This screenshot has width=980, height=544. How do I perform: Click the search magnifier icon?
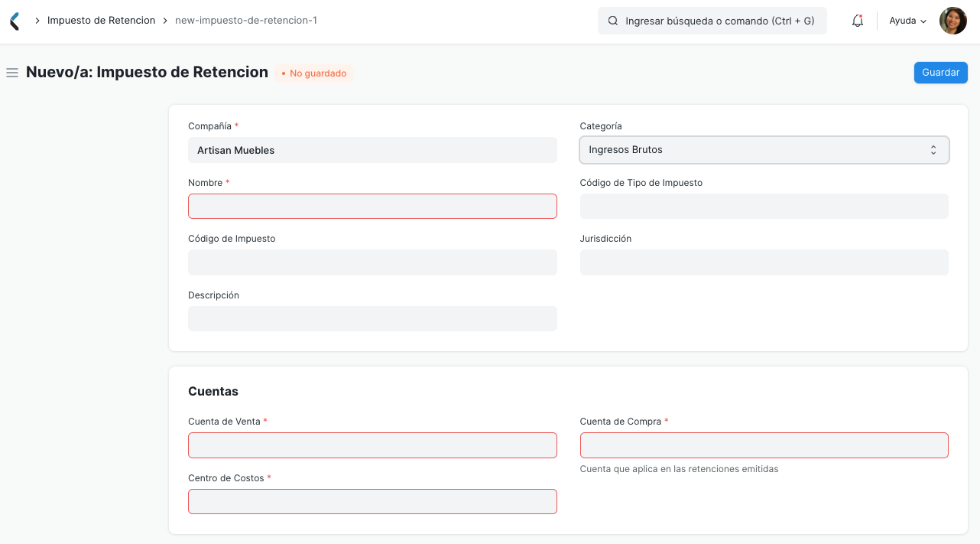613,21
